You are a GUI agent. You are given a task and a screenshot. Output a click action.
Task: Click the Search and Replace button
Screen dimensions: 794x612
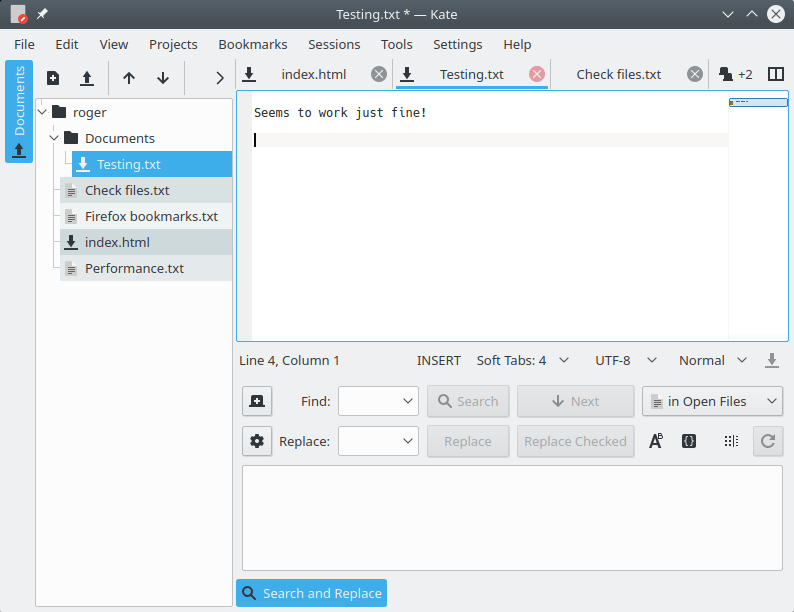tap(311, 593)
